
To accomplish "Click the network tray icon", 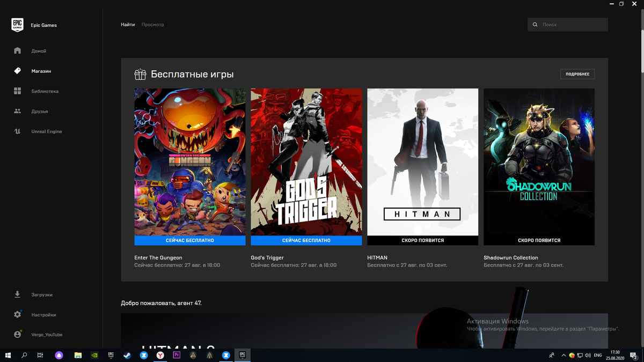I will click(580, 355).
